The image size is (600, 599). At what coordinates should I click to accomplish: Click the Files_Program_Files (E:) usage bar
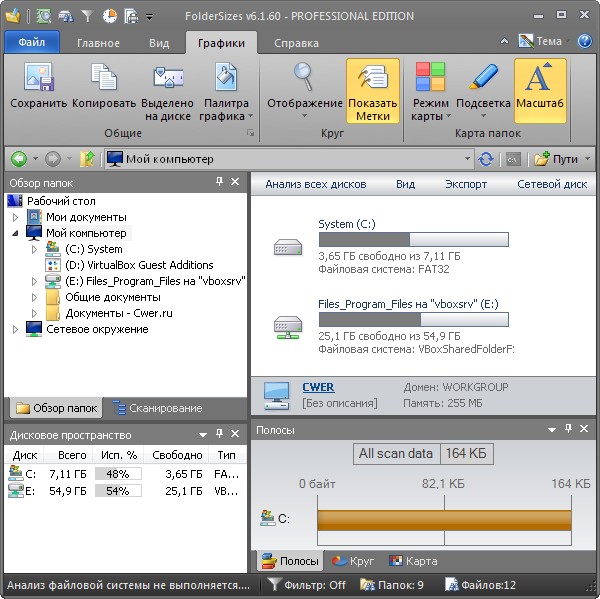(414, 320)
